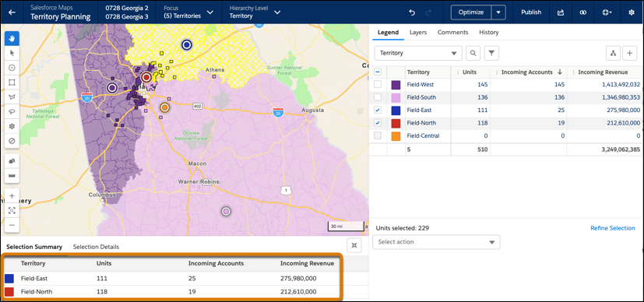Click the Field-South pink map marker
Viewport: 644px width, 302px height.
coord(226,211)
